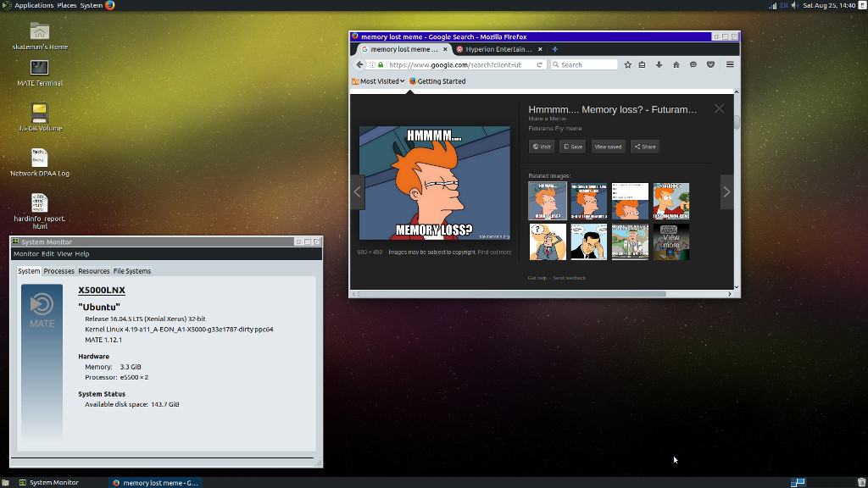Viewport: 868px width, 488px height.
Task: Select the System tab in System Monitor
Action: tap(29, 271)
